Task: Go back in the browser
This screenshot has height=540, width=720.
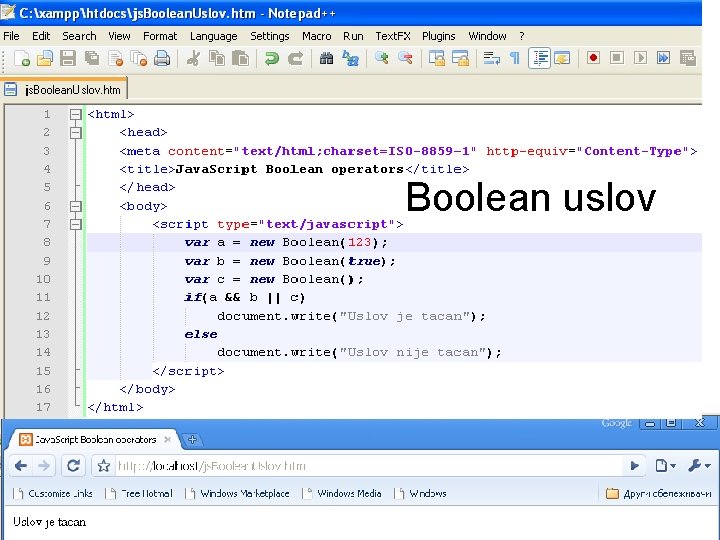Action: [21, 466]
